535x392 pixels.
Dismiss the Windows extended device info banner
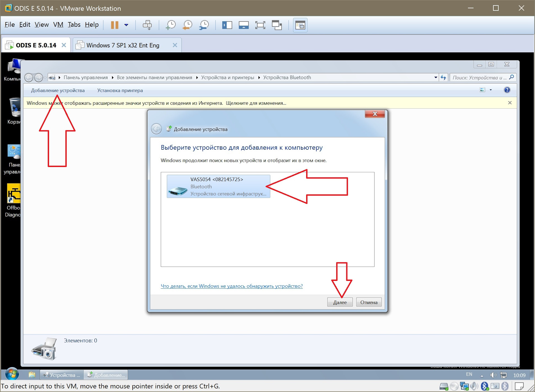(x=510, y=103)
